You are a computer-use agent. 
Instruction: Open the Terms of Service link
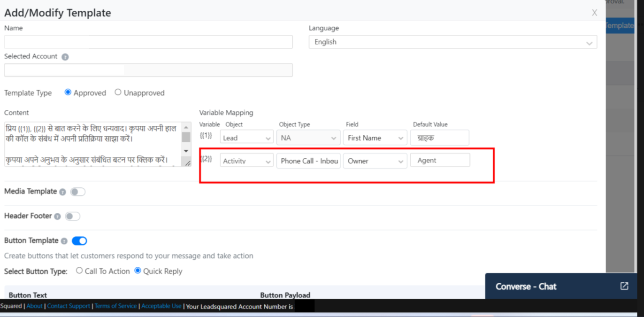point(115,306)
